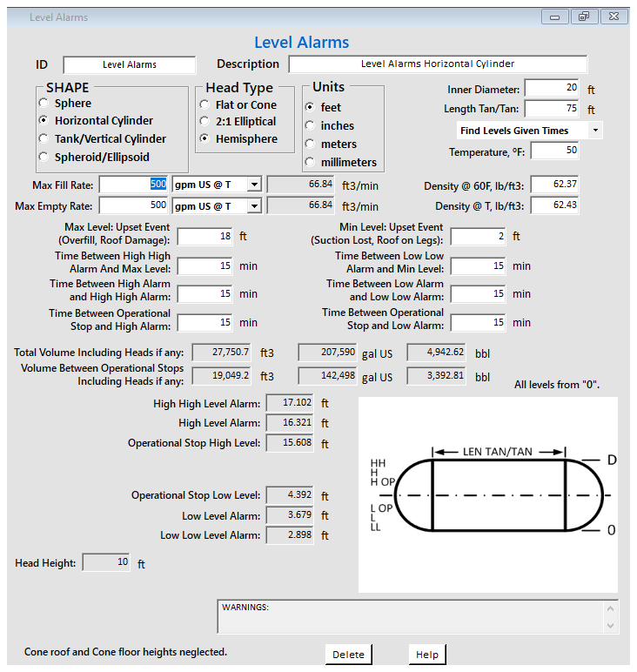Image resolution: width=637 pixels, height=672 pixels.
Task: Click the High High Level Alarm value
Action: pos(290,403)
